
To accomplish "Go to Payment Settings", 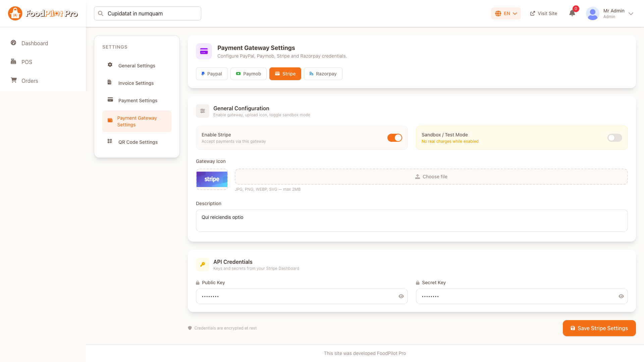I will pos(137,101).
